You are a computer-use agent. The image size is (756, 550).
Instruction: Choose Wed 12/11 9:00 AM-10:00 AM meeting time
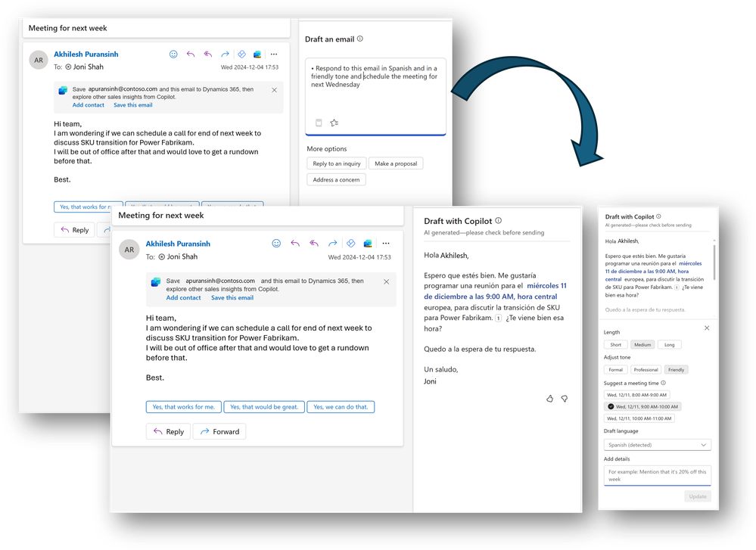pyautogui.click(x=642, y=406)
